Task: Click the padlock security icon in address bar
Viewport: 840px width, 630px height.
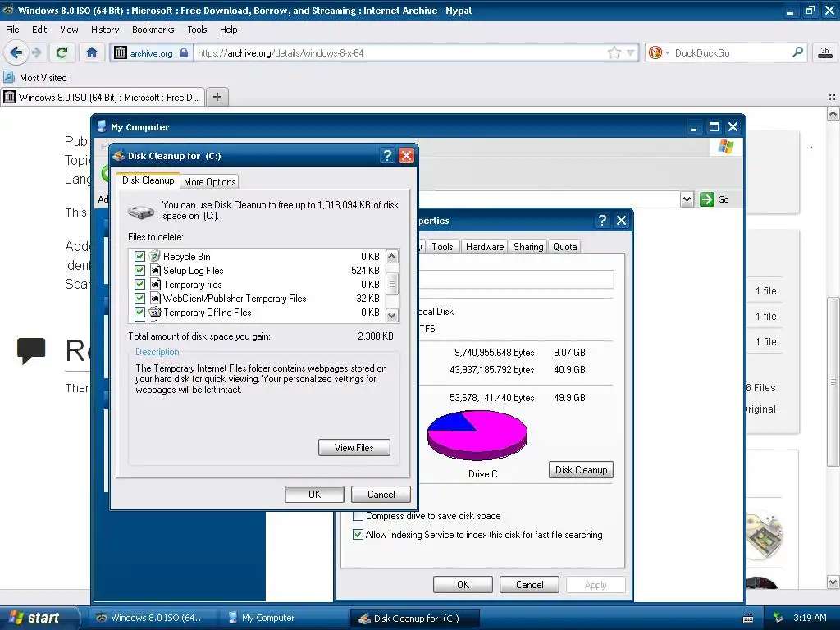Action: pos(184,52)
